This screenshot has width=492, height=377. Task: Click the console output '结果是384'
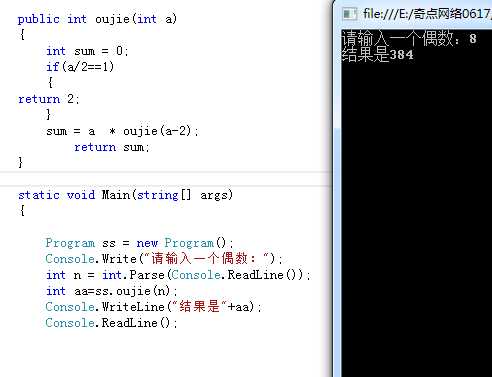tap(377, 54)
